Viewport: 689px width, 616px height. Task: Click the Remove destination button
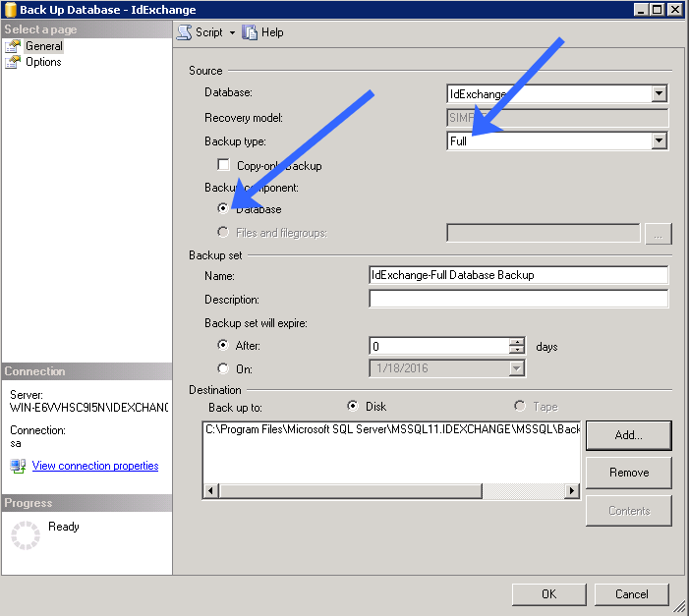point(628,473)
